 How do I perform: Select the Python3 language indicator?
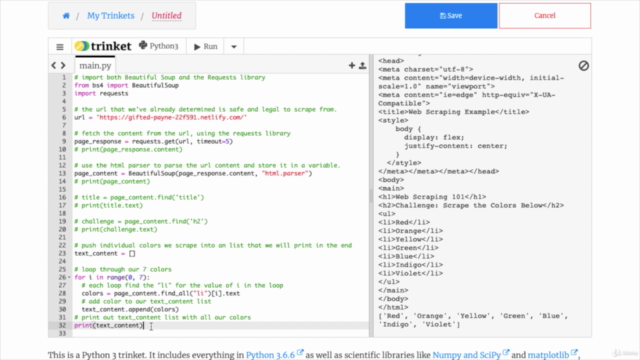coord(159,46)
